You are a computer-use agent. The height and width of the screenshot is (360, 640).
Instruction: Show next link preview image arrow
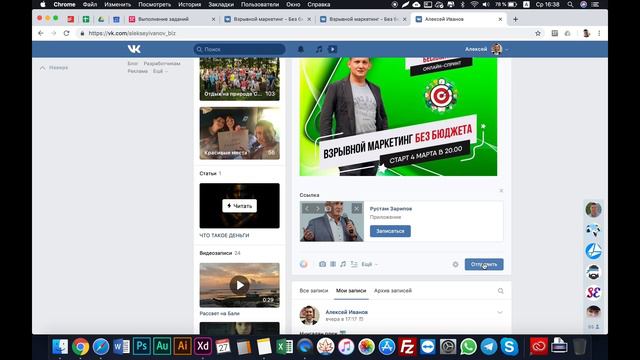pyautogui.click(x=317, y=209)
